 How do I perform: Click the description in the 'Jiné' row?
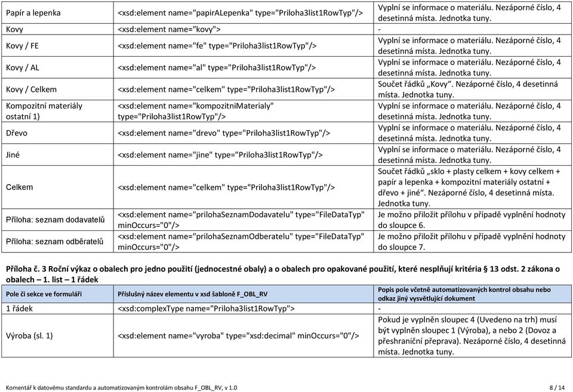[469, 155]
